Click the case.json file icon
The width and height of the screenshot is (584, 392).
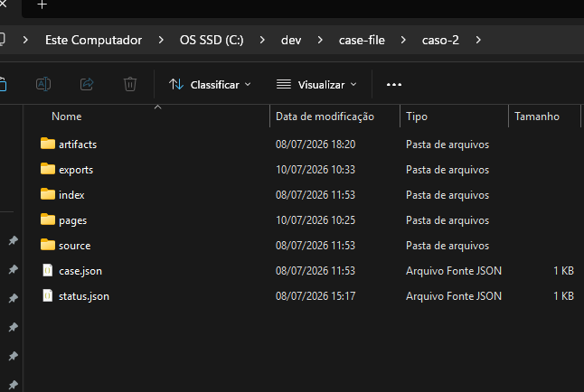[48, 270]
